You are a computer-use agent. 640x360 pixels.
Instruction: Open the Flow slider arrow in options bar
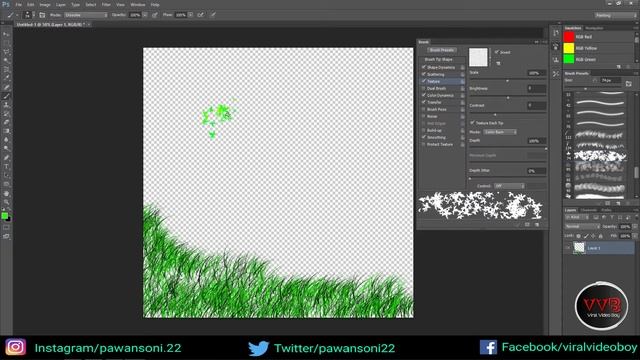click(190, 15)
